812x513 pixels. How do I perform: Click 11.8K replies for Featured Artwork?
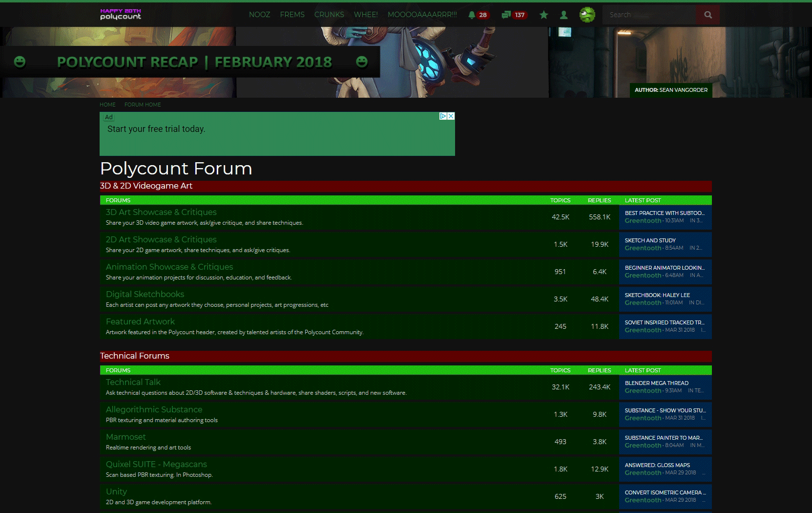[x=600, y=326]
